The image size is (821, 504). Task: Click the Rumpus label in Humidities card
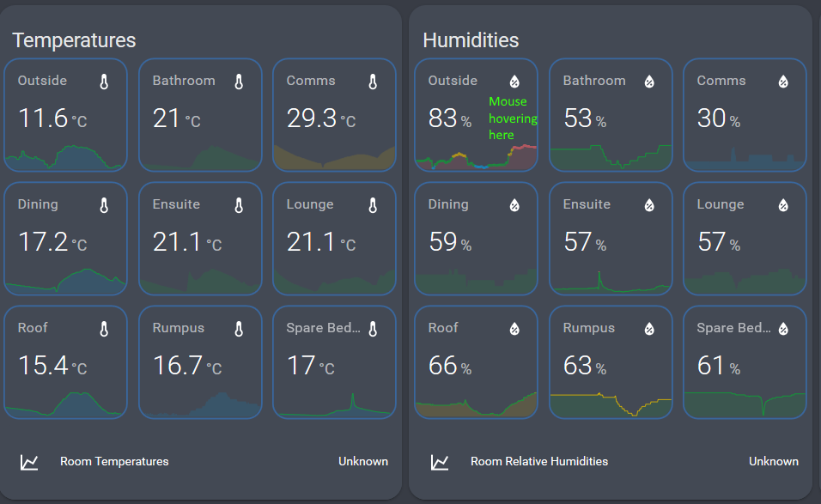[588, 328]
